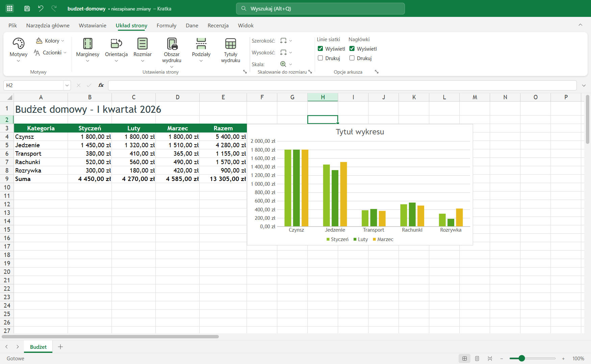This screenshot has height=364, width=591.
Task: Click the Save icon in title bar
Action: [x=27, y=8]
